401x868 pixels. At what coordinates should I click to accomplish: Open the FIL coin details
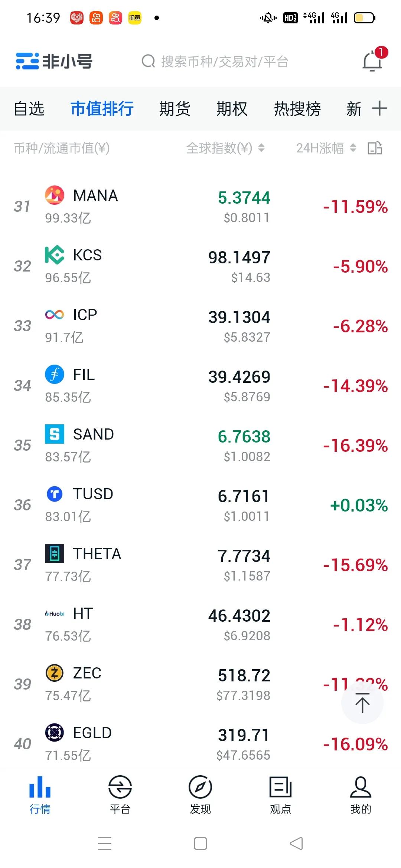(x=200, y=385)
